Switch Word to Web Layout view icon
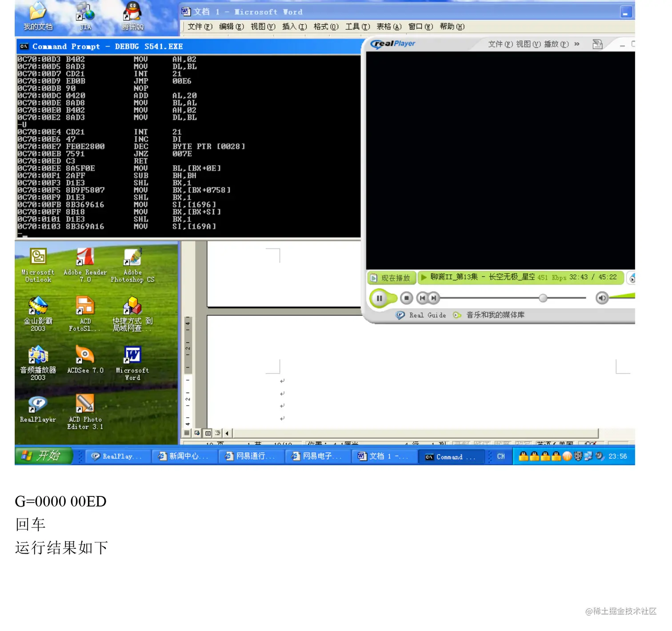Image resolution: width=672 pixels, height=631 pixels. pyautogui.click(x=197, y=433)
